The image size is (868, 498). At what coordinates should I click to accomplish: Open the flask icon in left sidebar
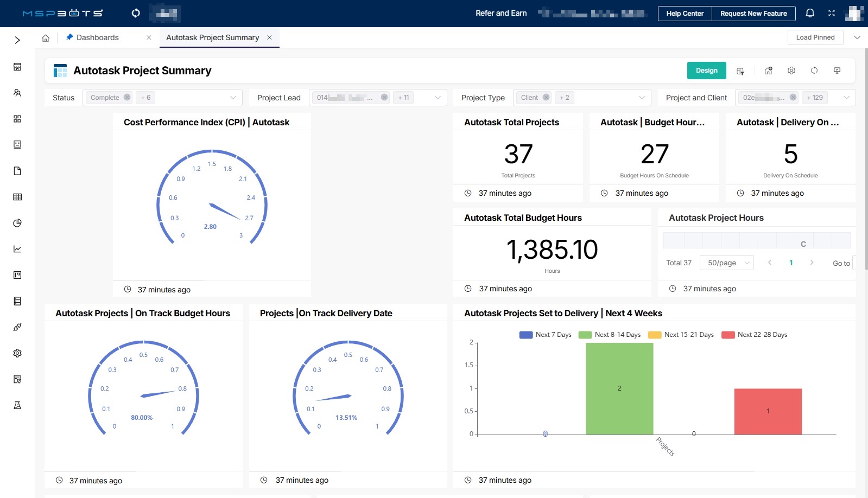17,405
